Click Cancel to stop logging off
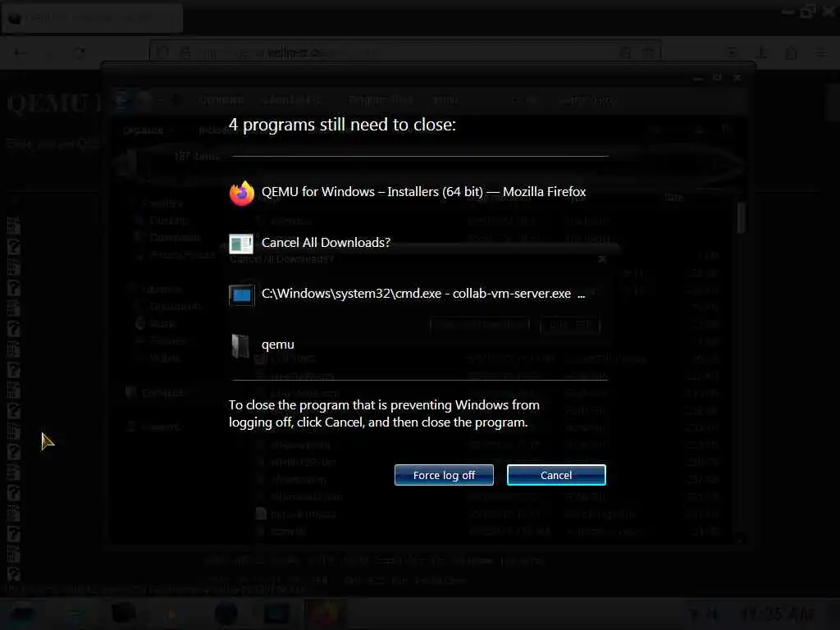The image size is (840, 630). (x=556, y=475)
